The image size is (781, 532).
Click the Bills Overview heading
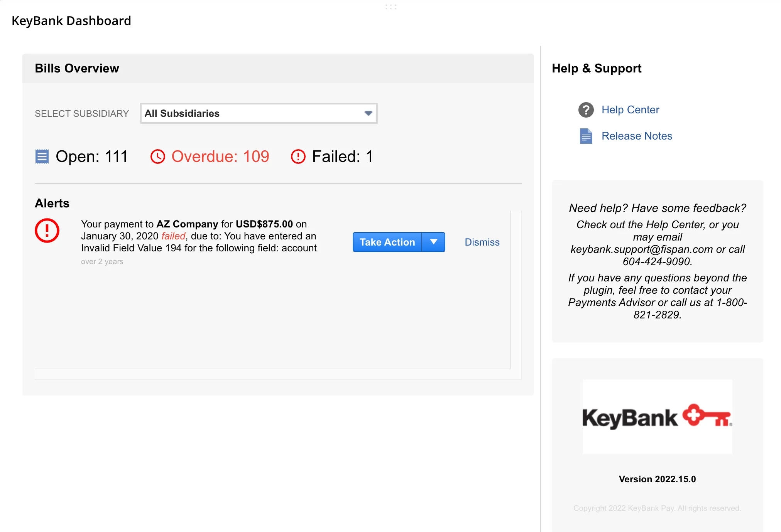pos(77,68)
